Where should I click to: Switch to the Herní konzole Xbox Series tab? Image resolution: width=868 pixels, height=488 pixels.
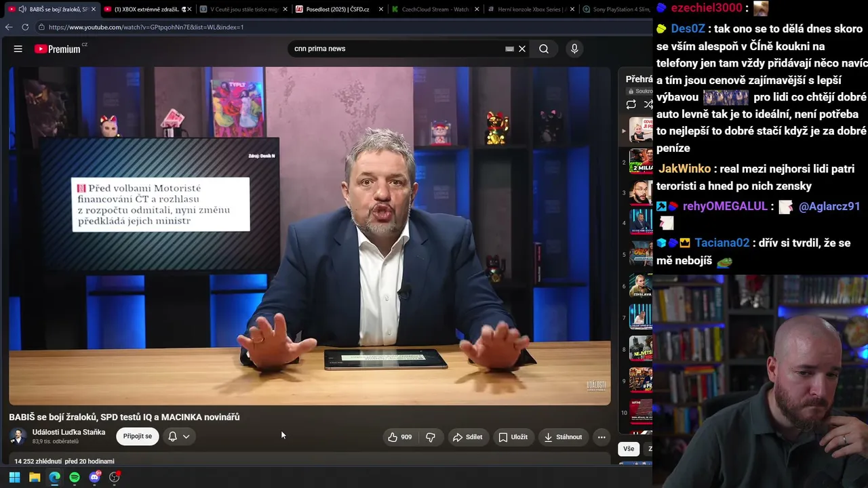tap(530, 9)
